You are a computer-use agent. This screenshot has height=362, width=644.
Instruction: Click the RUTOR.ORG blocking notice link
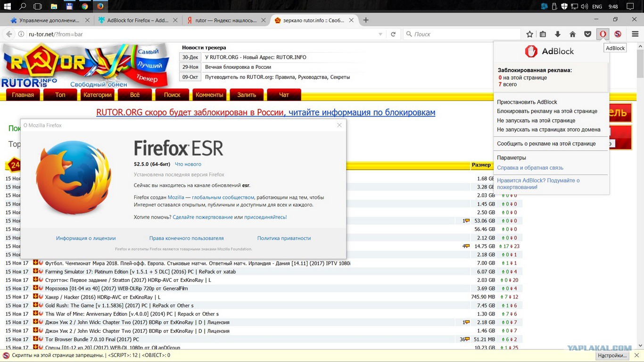(x=266, y=113)
